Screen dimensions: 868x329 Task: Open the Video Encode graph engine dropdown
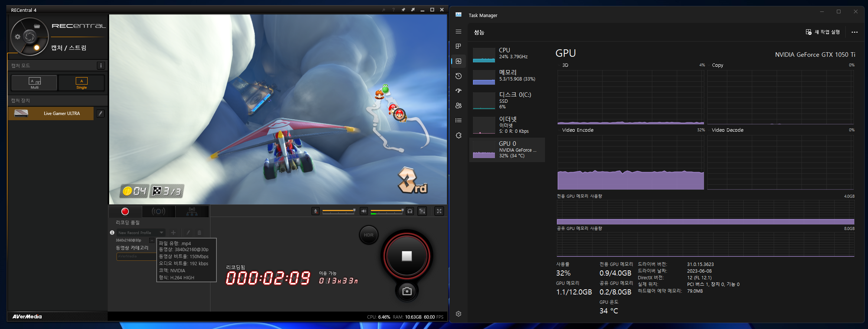(x=575, y=130)
